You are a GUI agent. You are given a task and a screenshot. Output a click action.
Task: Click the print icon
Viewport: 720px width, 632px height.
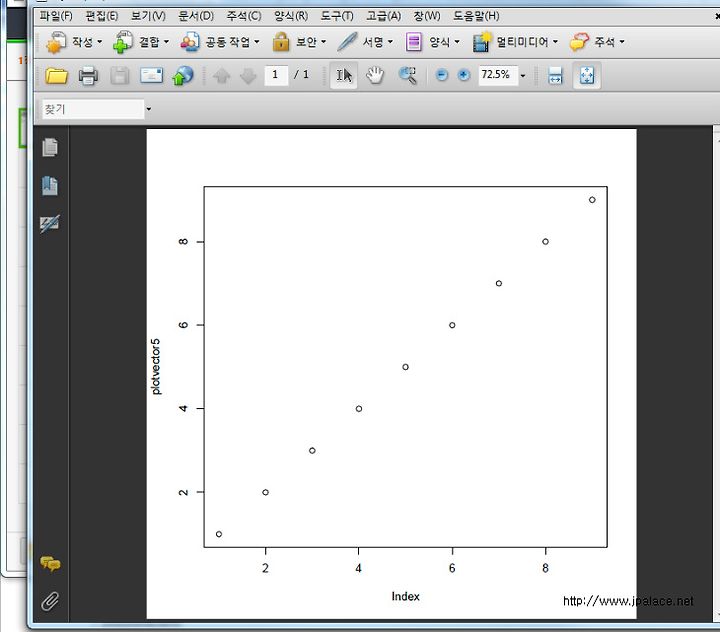click(88, 76)
